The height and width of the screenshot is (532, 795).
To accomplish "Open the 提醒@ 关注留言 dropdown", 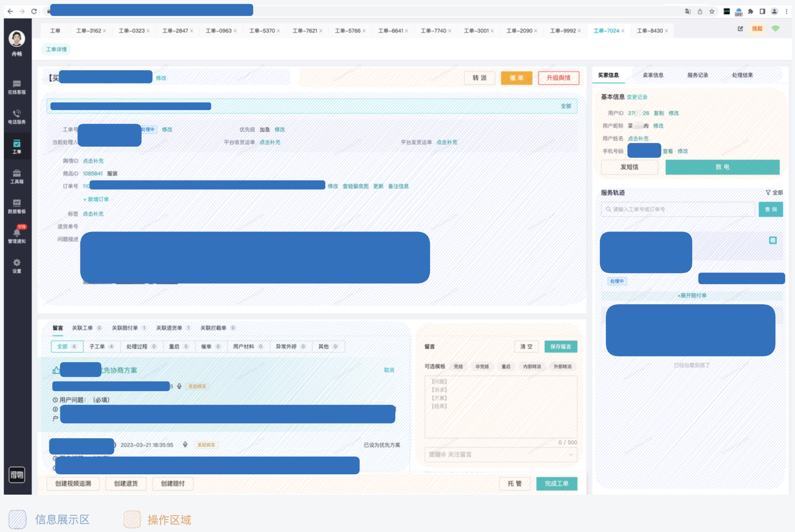I will click(501, 454).
